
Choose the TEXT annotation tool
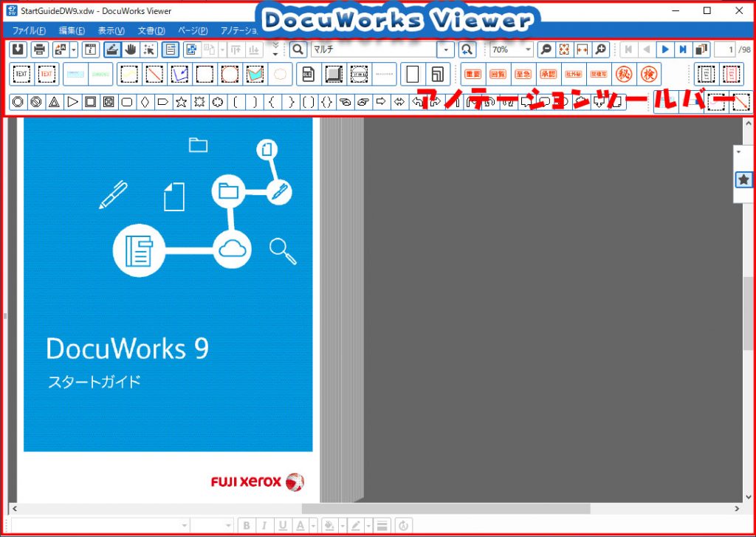[x=21, y=74]
